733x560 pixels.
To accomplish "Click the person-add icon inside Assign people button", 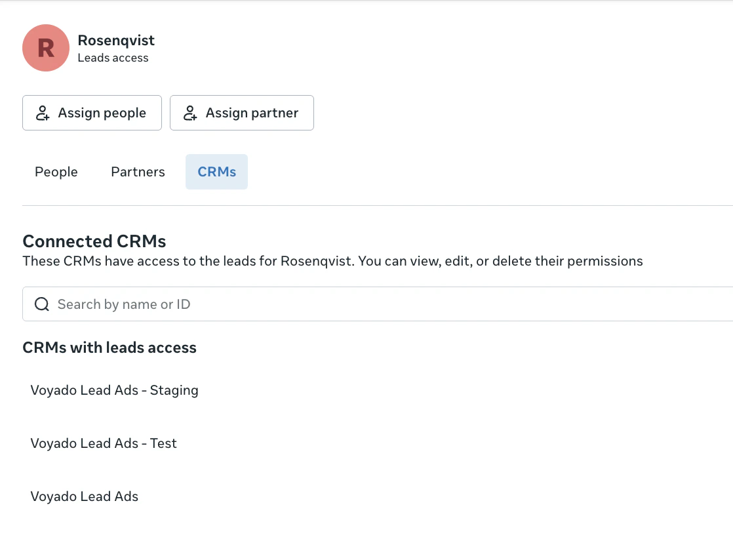I will coord(41,113).
